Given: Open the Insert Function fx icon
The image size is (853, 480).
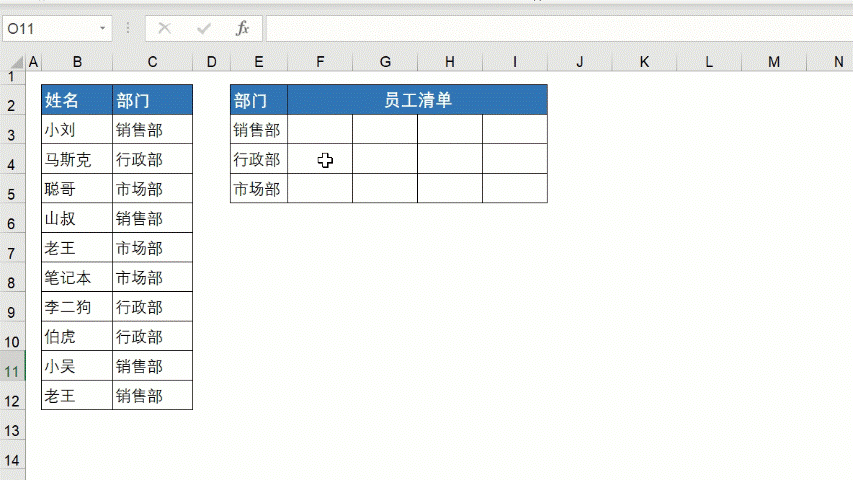Looking at the screenshot, I should 243,28.
